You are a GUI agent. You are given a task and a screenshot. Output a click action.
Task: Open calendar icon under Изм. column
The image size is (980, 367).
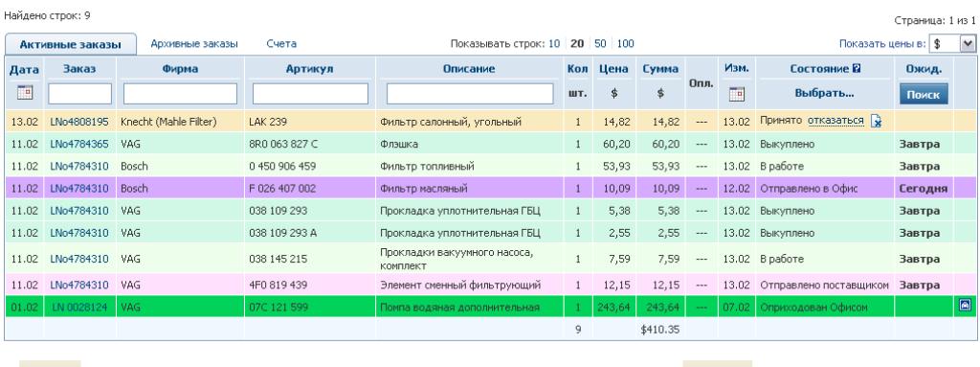coord(737,94)
